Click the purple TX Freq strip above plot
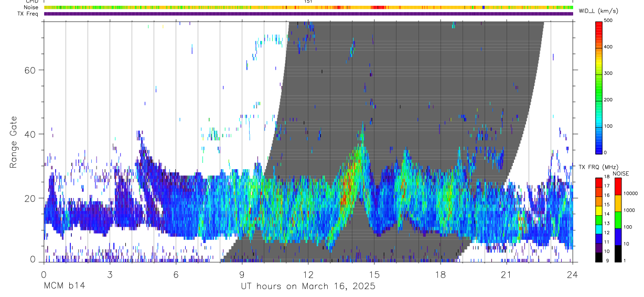Screen dimensions: 644x297 [x=308, y=14]
